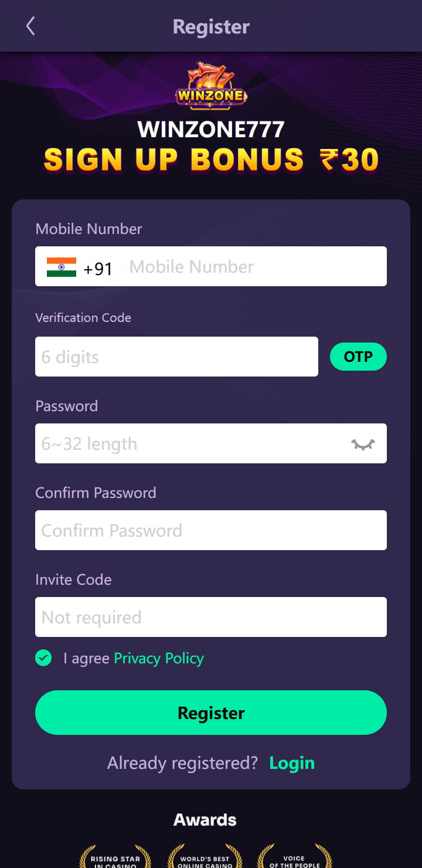Click the Rising Star in Casino badge

click(115, 857)
